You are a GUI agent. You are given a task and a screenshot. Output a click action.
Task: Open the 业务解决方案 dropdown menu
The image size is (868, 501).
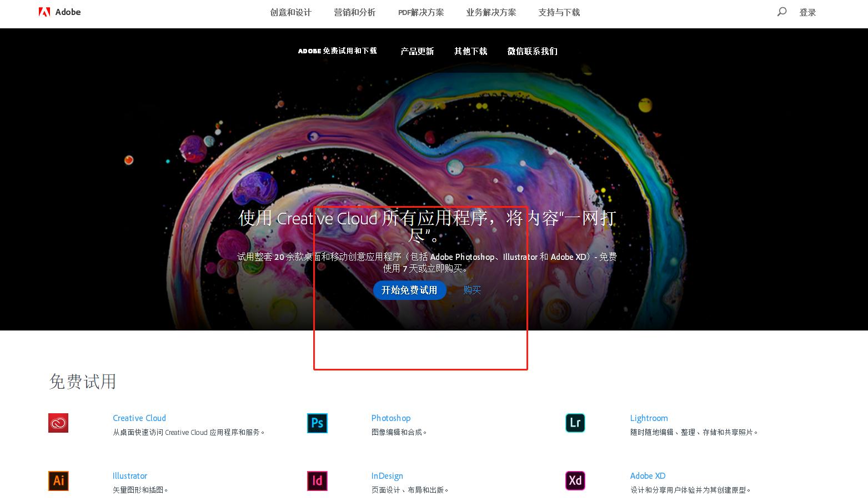tap(490, 12)
